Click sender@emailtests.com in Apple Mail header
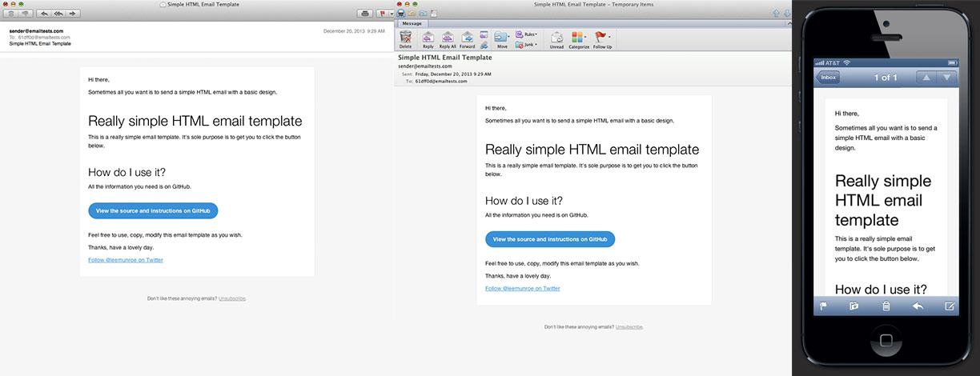Image resolution: width=980 pixels, height=376 pixels. click(x=36, y=31)
